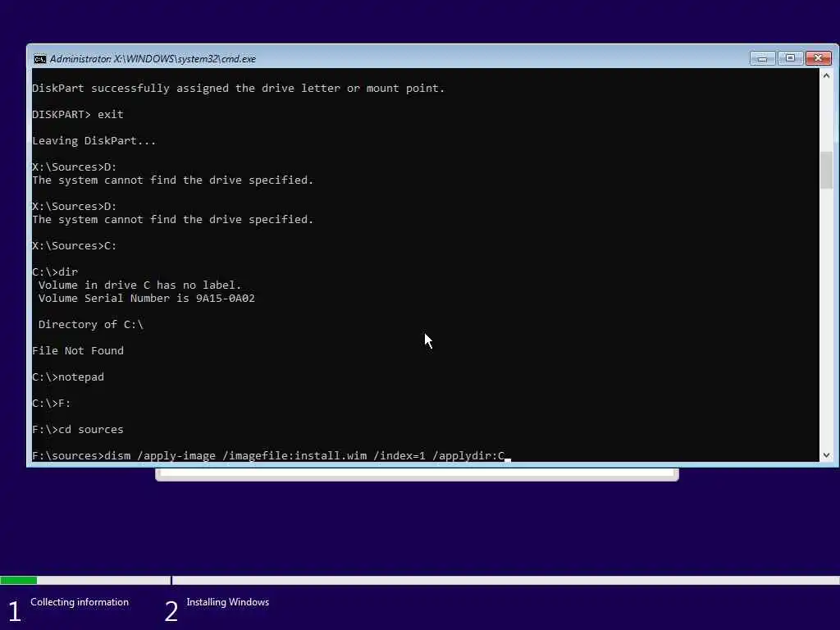Click the 'X:\Sources>C:' line
This screenshot has height=630, width=840.
75,246
